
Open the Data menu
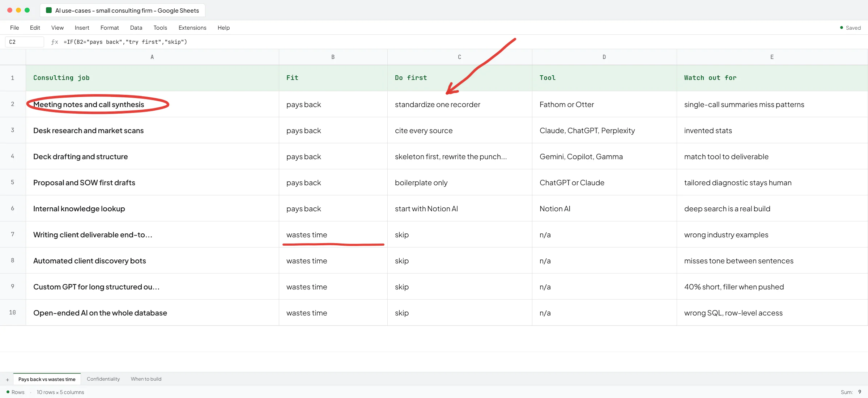coord(136,28)
